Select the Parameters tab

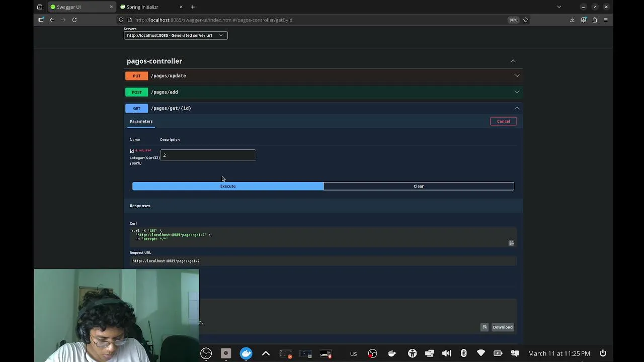tap(141, 121)
